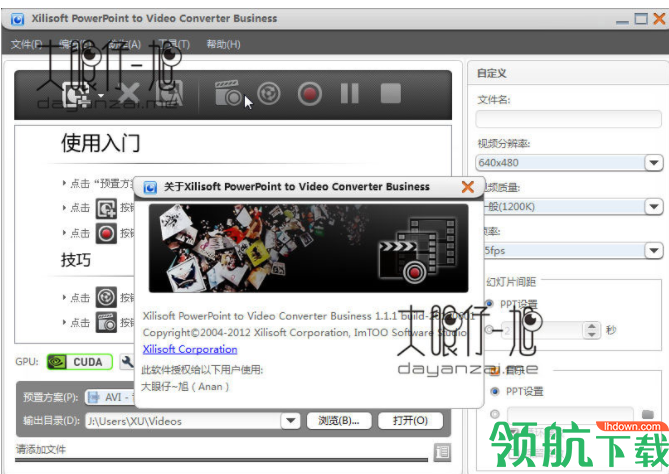Pause conversion with the Pause button
Image resolution: width=669 pixels, height=474 pixels.
350,93
